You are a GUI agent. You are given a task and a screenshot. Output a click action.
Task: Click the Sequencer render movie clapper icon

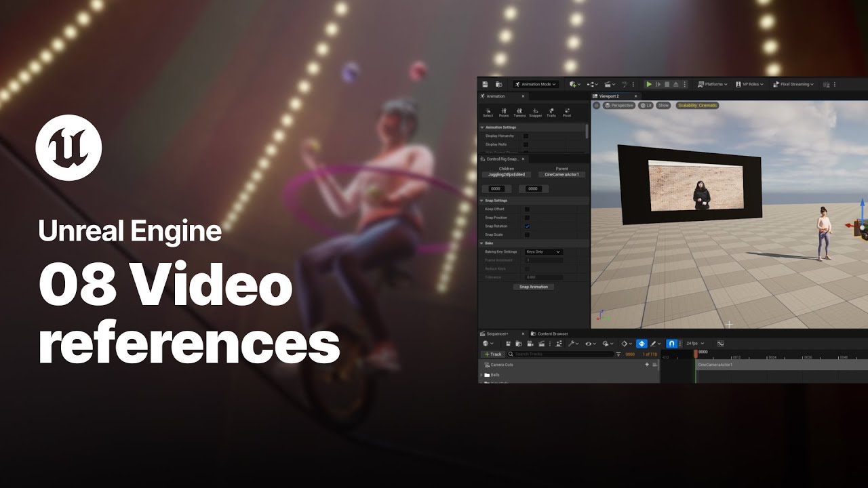541,344
